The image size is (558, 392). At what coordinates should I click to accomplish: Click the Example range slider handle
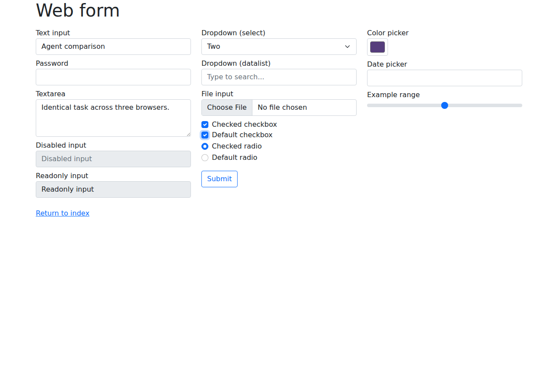tap(445, 105)
